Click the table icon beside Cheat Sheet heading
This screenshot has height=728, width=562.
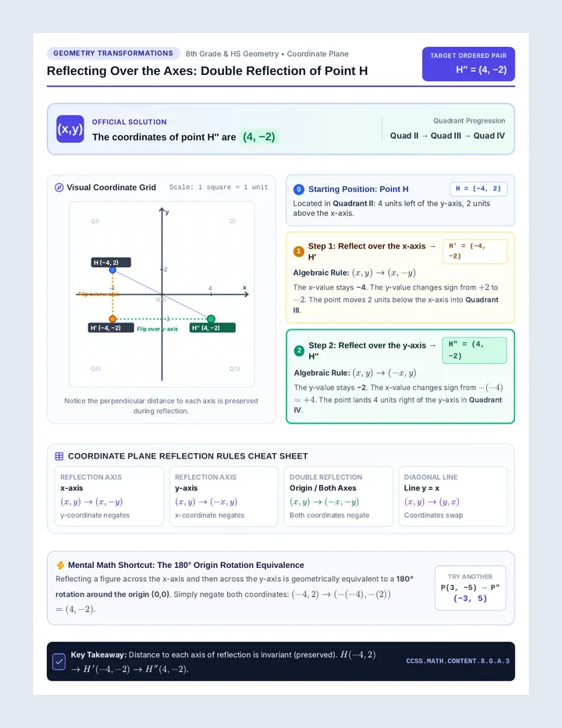click(x=59, y=456)
